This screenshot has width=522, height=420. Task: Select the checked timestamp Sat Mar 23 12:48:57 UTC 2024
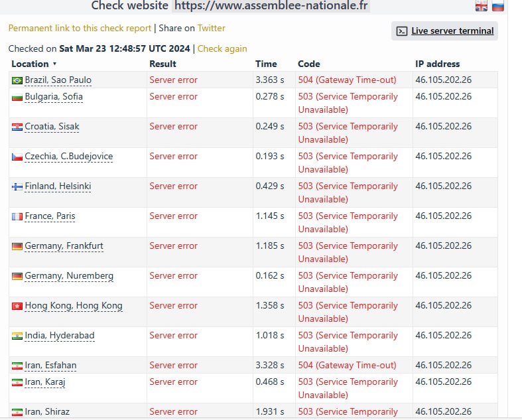(125, 48)
